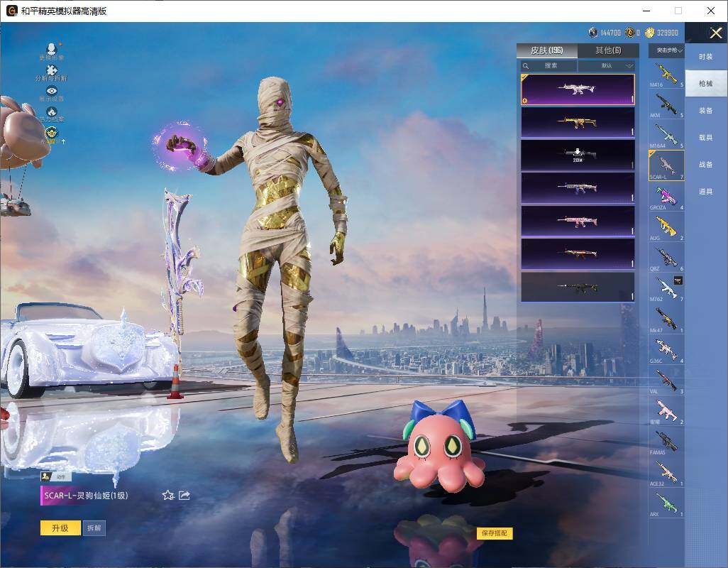Select the pink fifth skin thumbnail
Screen dimensions: 728x568
click(578, 222)
